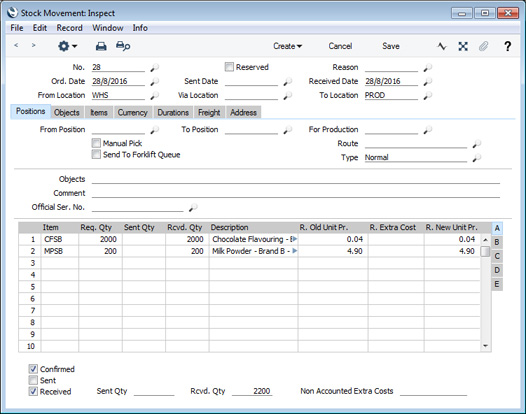Click the Cancel button
This screenshot has width=526, height=414.
pyautogui.click(x=340, y=46)
